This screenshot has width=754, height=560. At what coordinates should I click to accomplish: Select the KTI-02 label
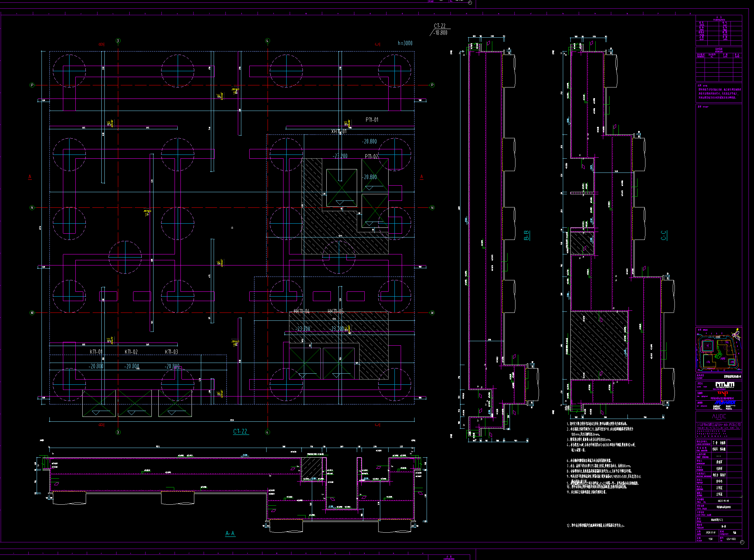click(x=131, y=352)
